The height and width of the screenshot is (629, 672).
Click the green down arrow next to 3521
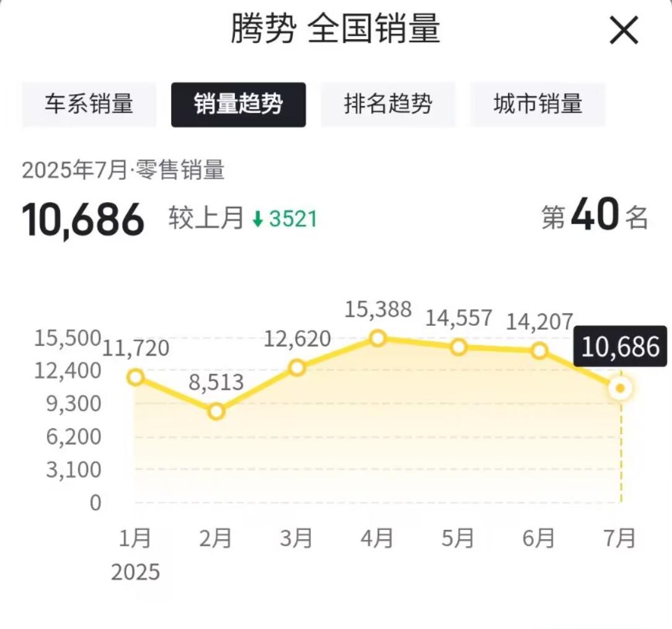click(258, 219)
